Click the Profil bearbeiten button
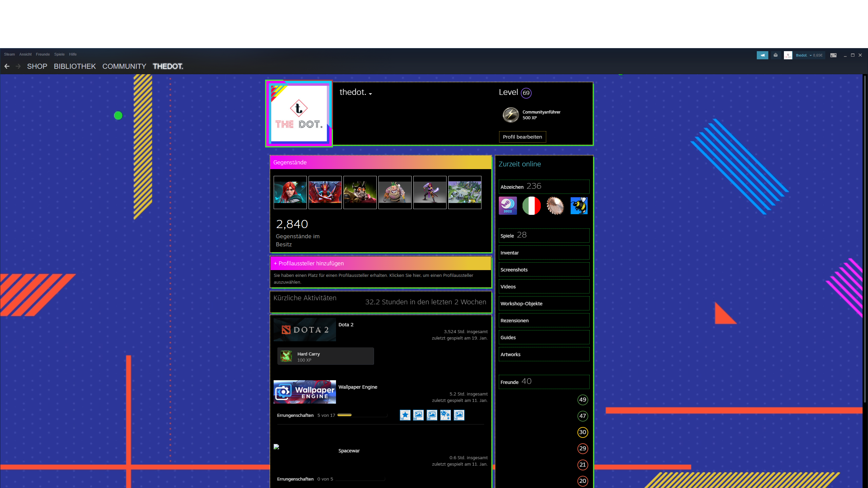The image size is (868, 488). [522, 137]
